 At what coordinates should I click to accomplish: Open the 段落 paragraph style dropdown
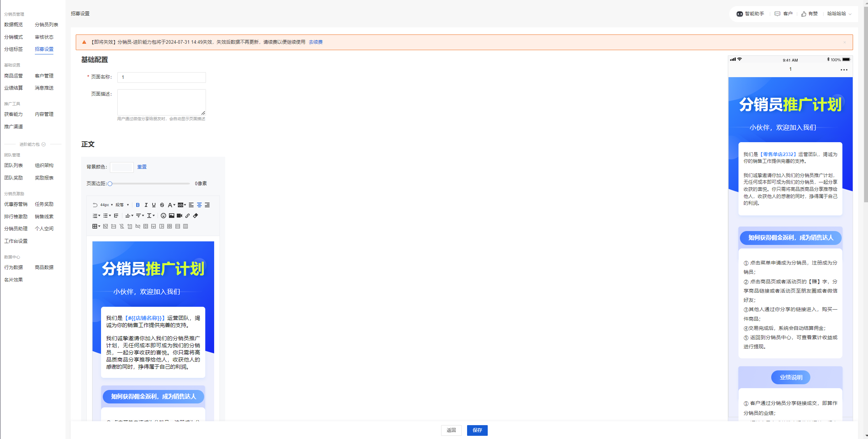[x=122, y=205]
